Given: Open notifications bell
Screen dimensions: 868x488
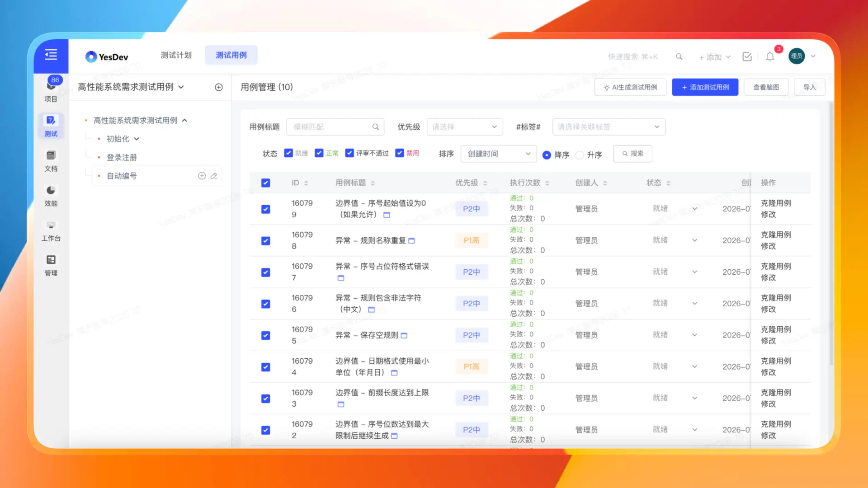Looking at the screenshot, I should point(770,56).
